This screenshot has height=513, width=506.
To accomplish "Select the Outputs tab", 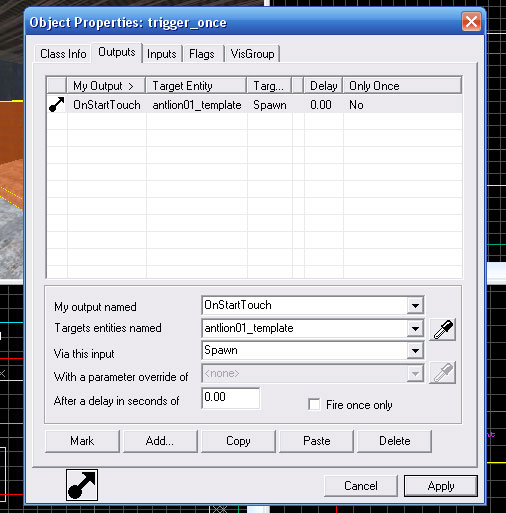I will click(117, 52).
